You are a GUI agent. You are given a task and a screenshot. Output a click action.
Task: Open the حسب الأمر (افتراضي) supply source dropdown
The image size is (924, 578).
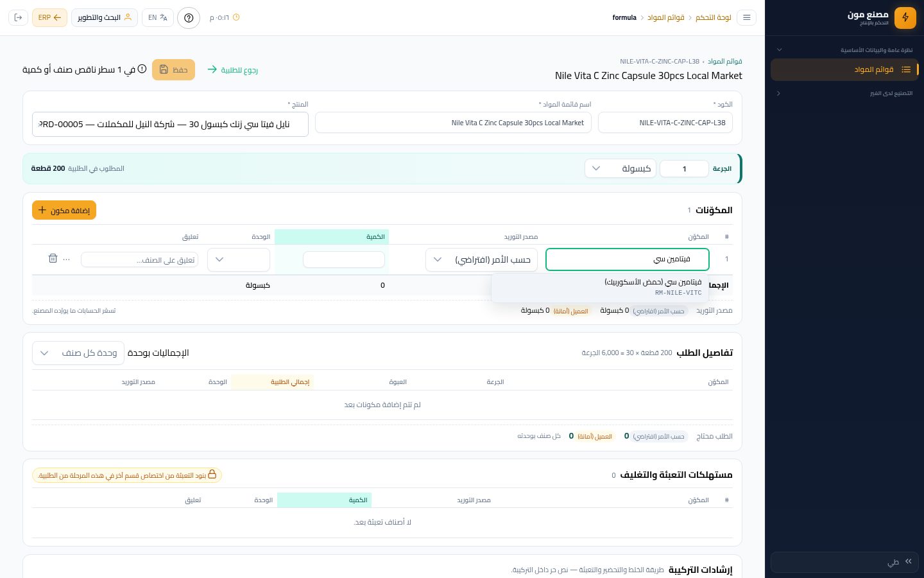coord(481,259)
